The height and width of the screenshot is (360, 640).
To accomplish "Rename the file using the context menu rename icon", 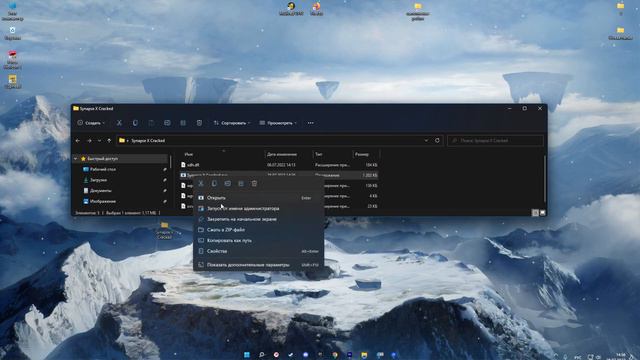I will click(228, 183).
